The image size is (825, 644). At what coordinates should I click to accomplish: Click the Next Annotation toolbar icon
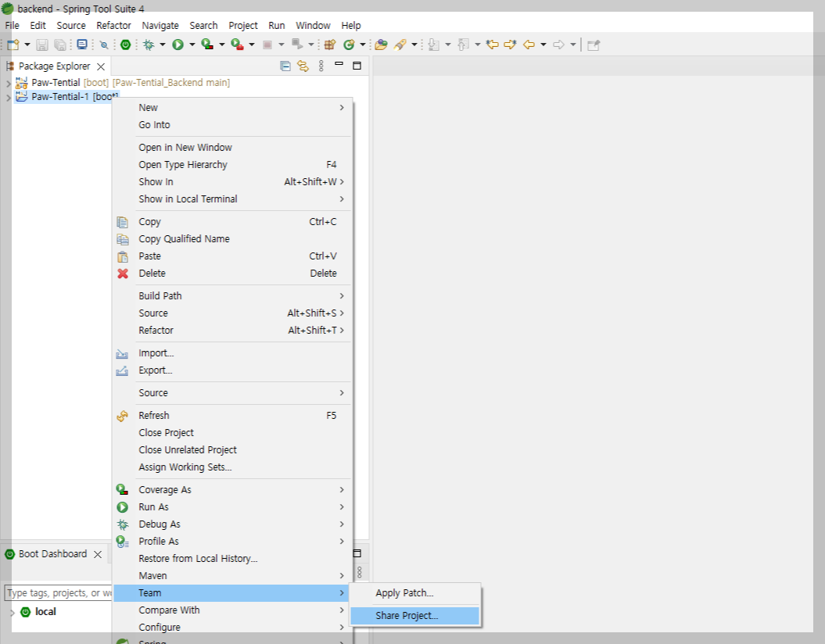tap(433, 45)
